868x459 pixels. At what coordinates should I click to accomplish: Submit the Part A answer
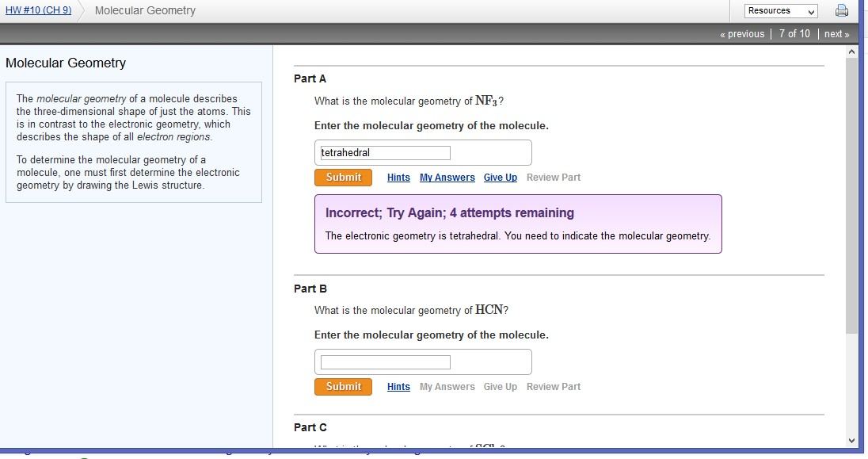coord(343,178)
